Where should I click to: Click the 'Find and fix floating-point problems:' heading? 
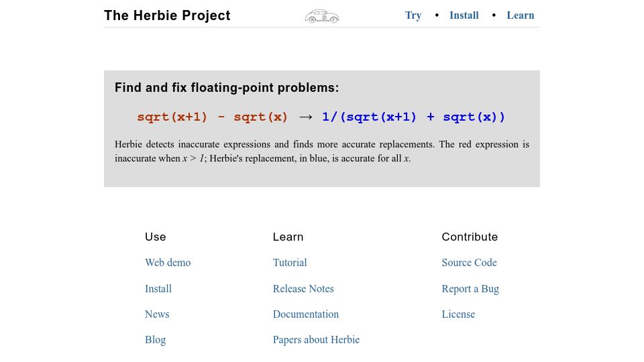point(227,87)
